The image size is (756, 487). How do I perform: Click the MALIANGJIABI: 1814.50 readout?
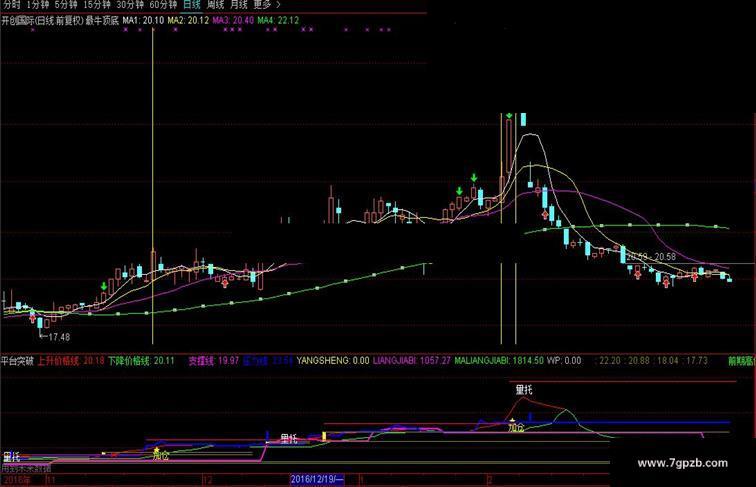tap(499, 360)
